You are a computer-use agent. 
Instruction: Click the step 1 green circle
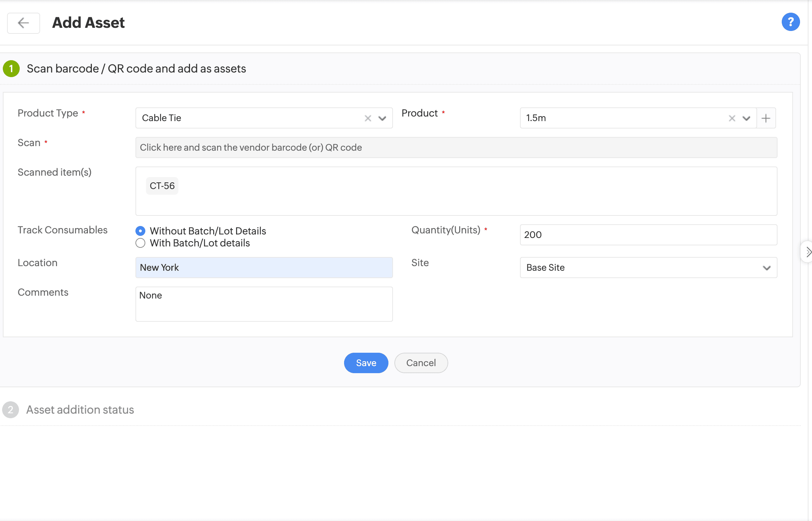[11, 69]
